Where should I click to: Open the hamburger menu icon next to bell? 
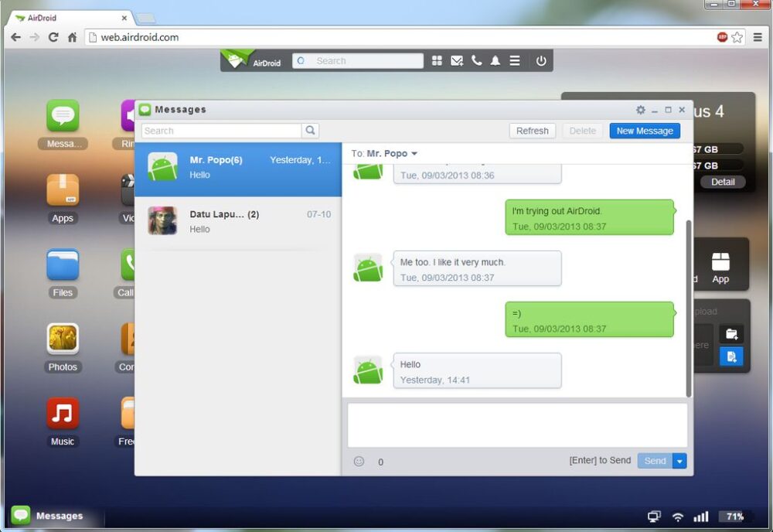coord(515,60)
